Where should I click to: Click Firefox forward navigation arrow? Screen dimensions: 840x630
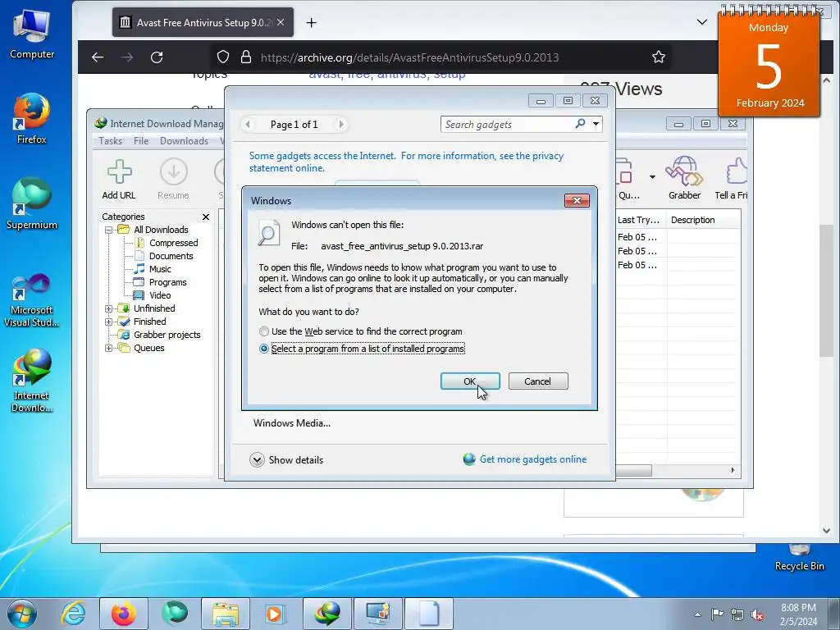tap(127, 57)
